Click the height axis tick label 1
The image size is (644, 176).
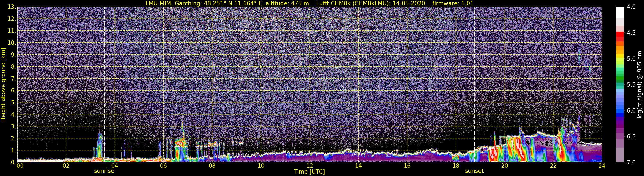pyautogui.click(x=13, y=151)
